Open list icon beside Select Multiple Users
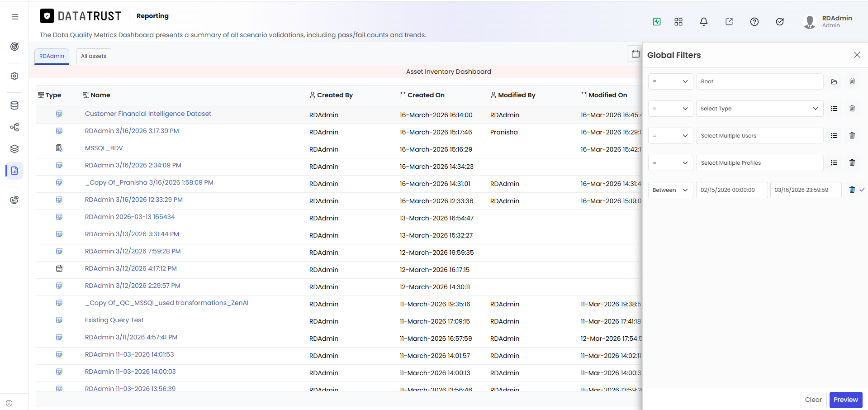This screenshot has width=868, height=410. tap(834, 136)
